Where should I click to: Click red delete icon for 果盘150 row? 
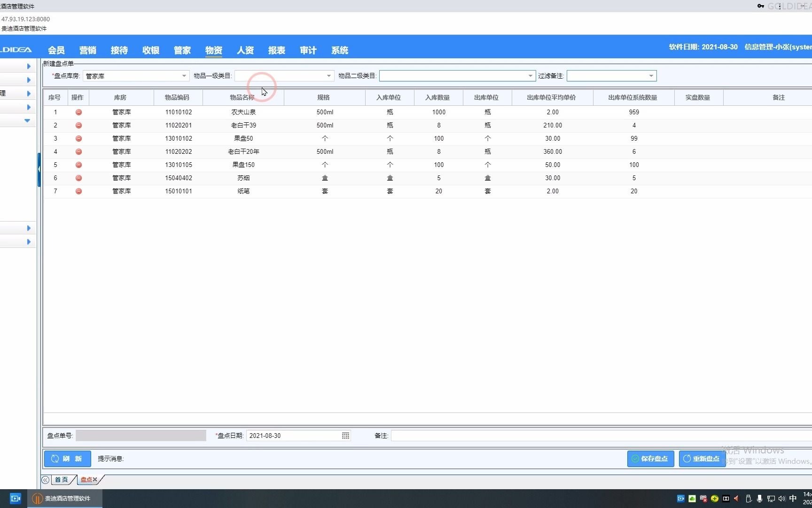[x=78, y=165]
